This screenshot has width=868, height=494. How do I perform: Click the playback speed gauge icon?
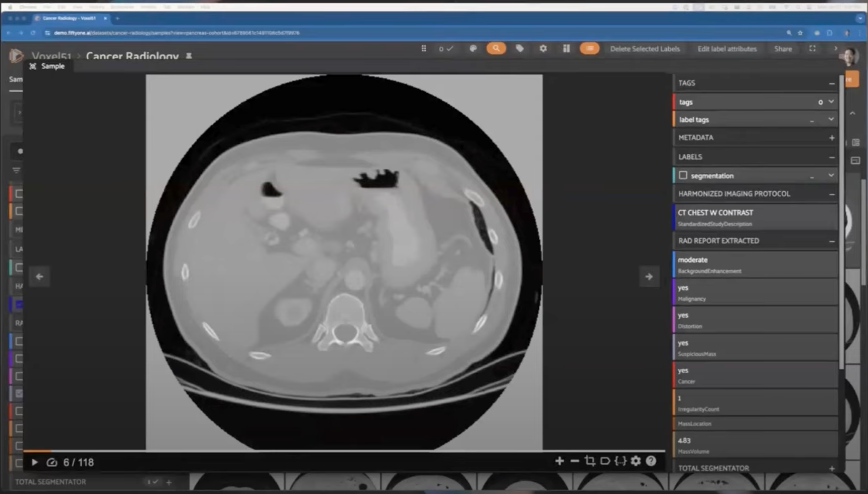click(52, 462)
